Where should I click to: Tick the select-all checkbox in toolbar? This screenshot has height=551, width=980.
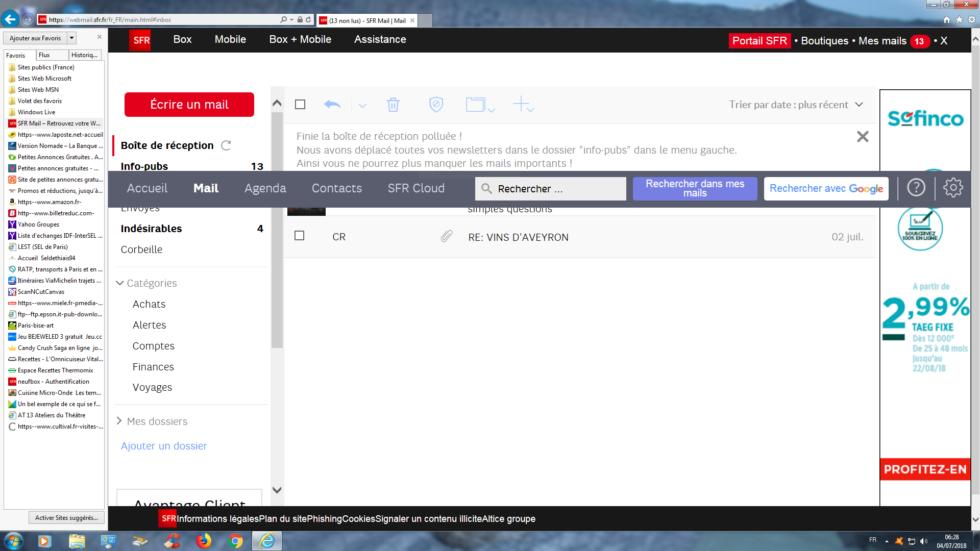coord(300,105)
